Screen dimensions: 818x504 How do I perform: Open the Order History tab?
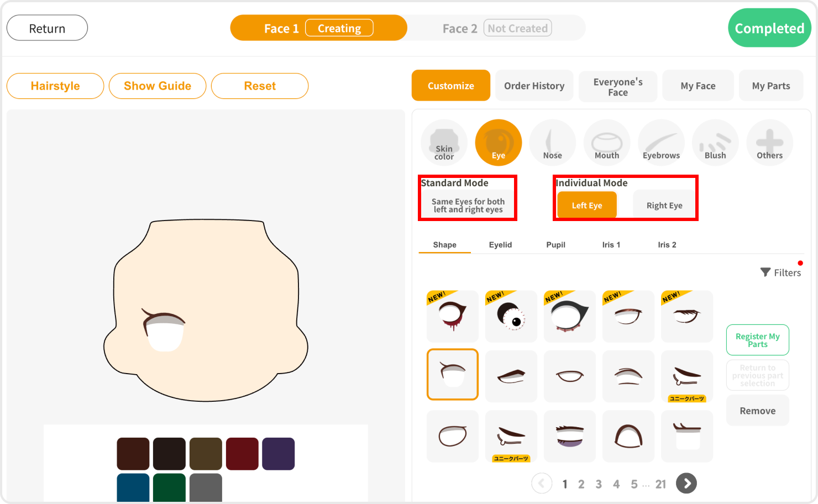534,86
